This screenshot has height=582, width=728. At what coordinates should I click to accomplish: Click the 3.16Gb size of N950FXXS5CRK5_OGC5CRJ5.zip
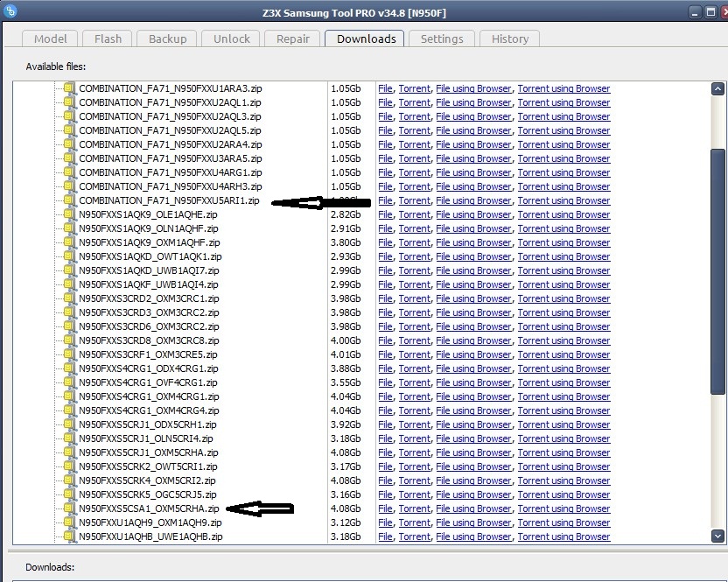pyautogui.click(x=346, y=494)
